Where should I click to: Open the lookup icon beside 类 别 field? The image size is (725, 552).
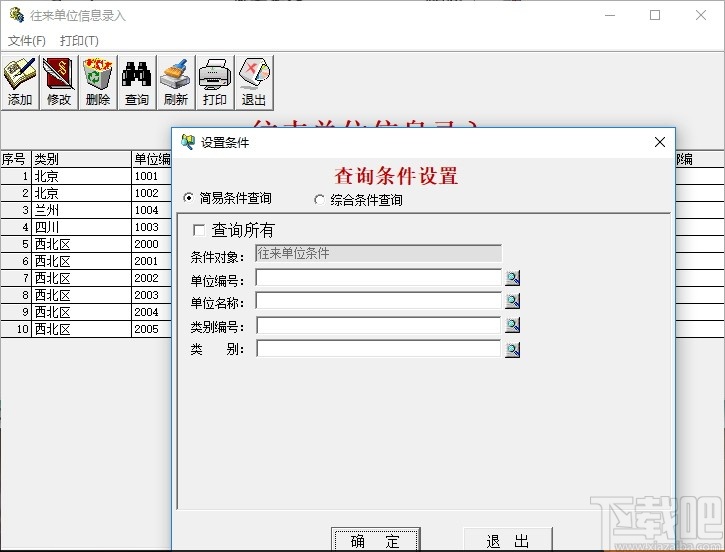tap(512, 350)
